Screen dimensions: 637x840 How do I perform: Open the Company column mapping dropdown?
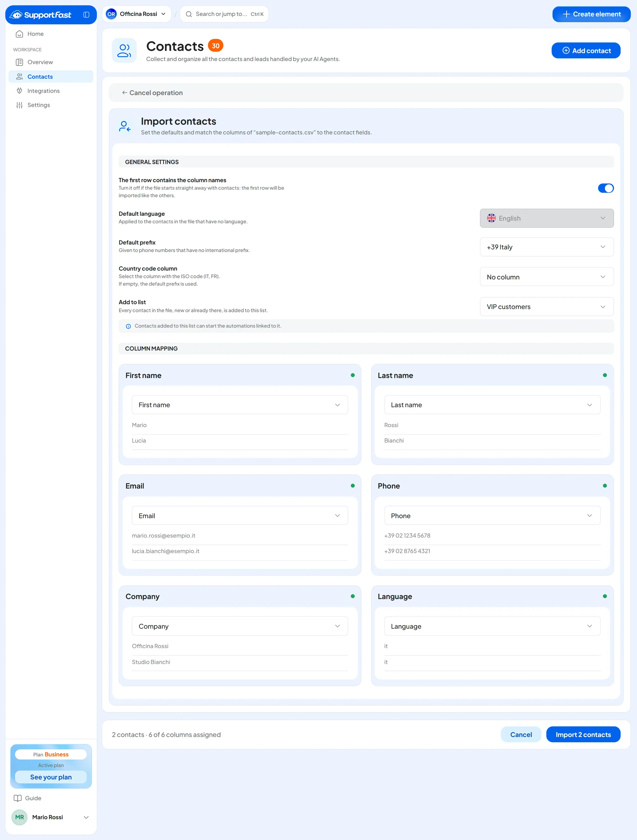click(x=240, y=626)
